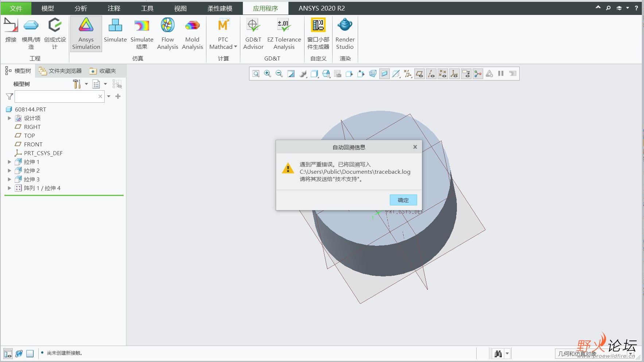Switch to 收藏夹 panel tab
Viewport: 644px width, 362px height.
pyautogui.click(x=103, y=71)
